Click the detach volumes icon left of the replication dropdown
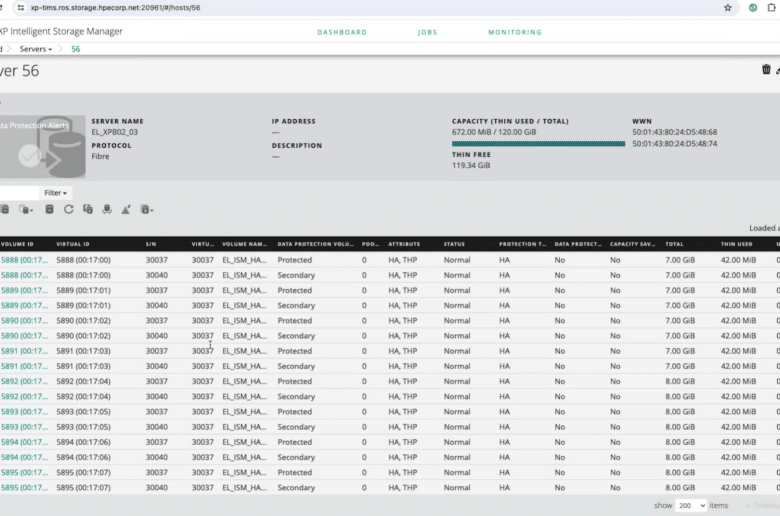Image resolution: width=780 pixels, height=516 pixels. [x=4, y=209]
